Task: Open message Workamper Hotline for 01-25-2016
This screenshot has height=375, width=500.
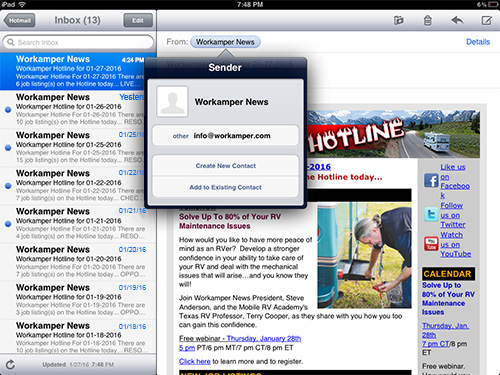Action: point(78,147)
